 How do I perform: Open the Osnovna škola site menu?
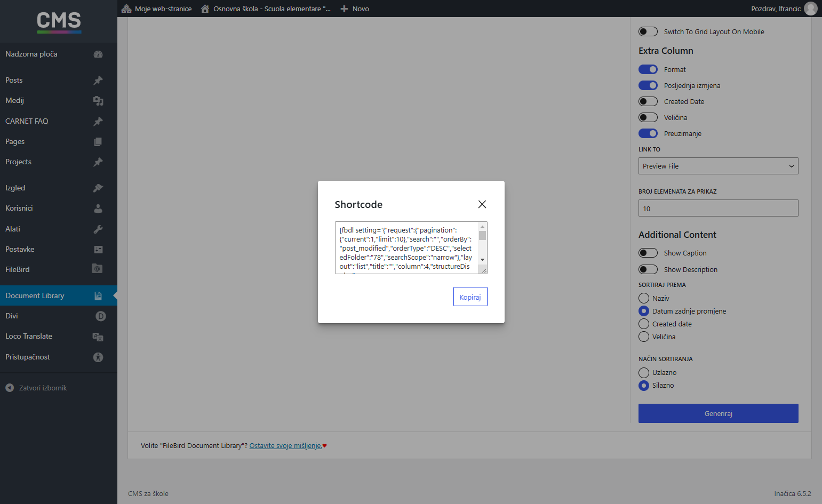click(x=266, y=9)
